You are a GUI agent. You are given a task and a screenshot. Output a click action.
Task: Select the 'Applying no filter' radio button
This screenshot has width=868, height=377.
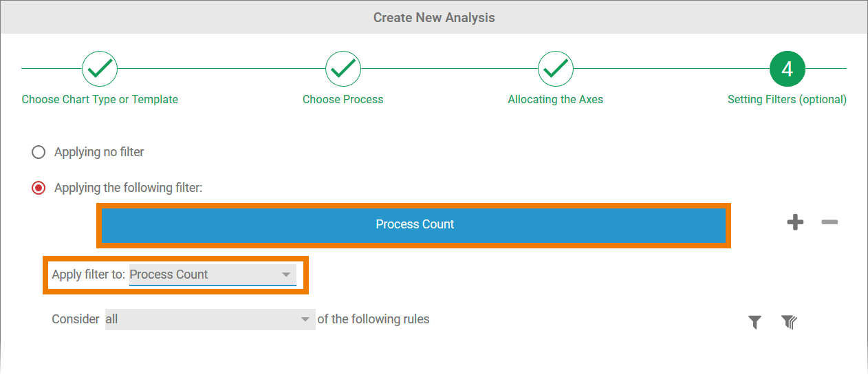pos(39,152)
